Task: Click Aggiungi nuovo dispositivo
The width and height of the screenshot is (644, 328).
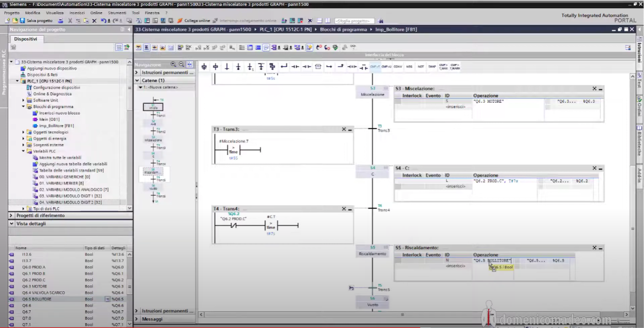Action: (x=52, y=69)
